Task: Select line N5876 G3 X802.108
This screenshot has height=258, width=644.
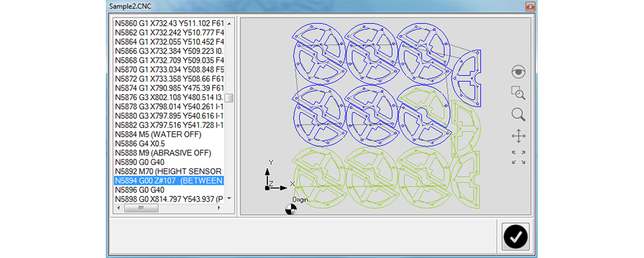Action: click(169, 98)
